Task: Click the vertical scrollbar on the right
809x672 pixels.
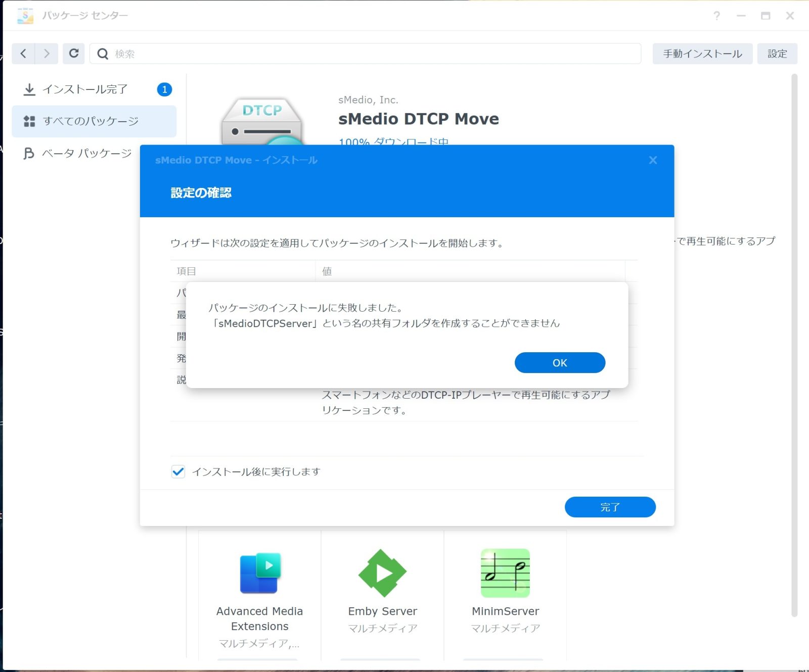Action: pyautogui.click(x=794, y=344)
